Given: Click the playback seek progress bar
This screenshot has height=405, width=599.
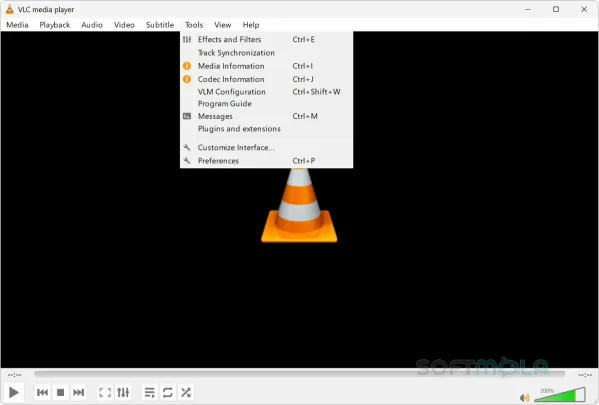Looking at the screenshot, I should coord(299,374).
